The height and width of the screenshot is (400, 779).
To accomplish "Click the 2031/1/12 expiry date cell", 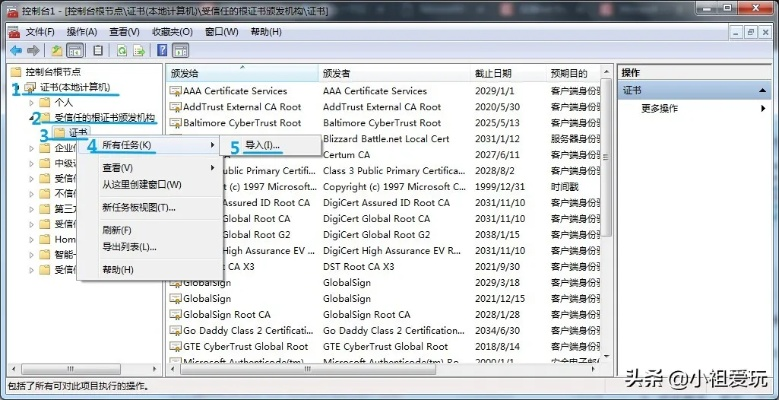I will click(496, 139).
